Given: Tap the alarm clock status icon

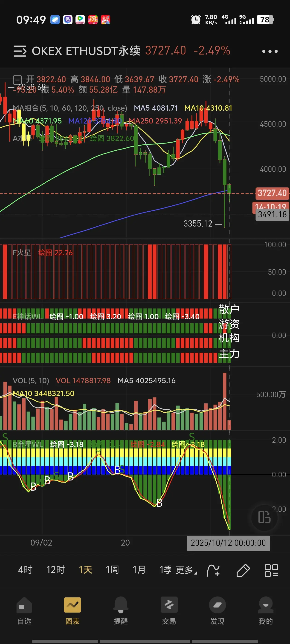Looking at the screenshot, I should click(x=196, y=20).
